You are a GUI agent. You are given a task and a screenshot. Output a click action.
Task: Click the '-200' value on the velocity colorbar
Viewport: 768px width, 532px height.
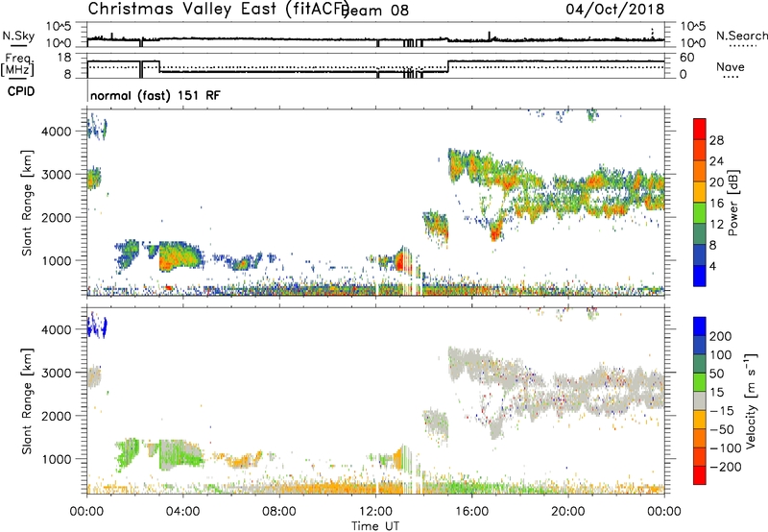[x=726, y=467]
